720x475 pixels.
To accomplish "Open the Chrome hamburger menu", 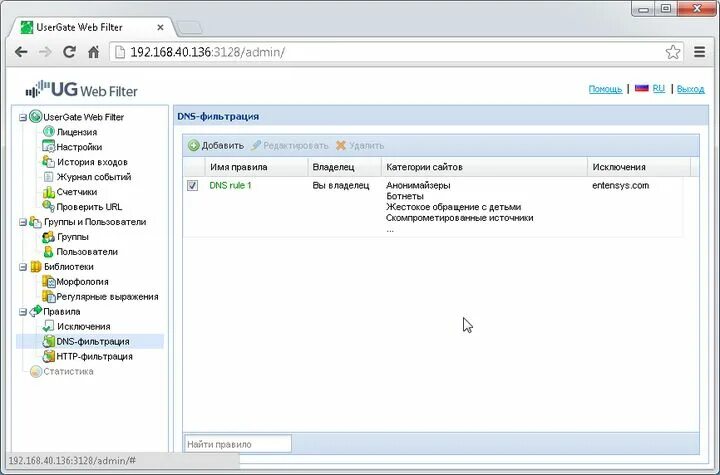I will click(699, 52).
